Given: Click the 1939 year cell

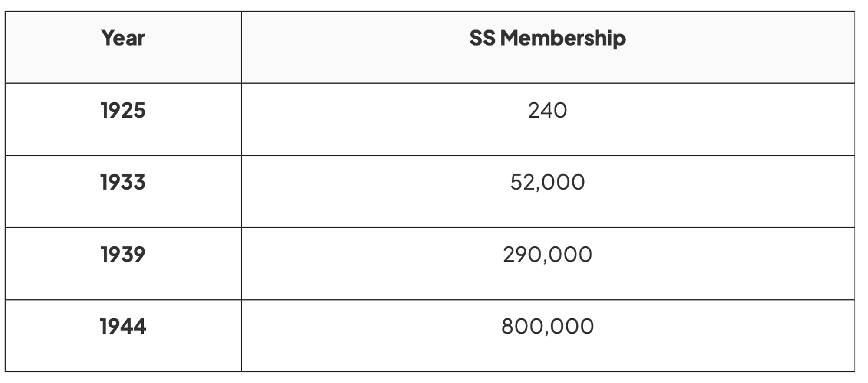Looking at the screenshot, I should (123, 254).
